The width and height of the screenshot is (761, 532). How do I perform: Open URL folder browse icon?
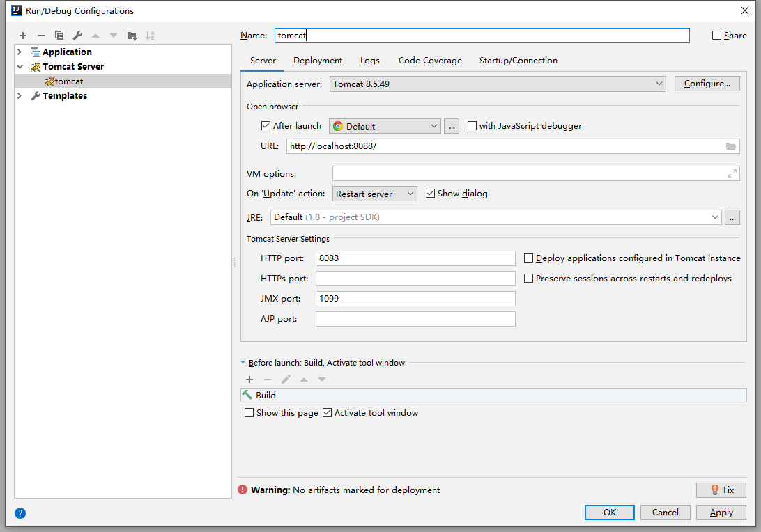(731, 146)
